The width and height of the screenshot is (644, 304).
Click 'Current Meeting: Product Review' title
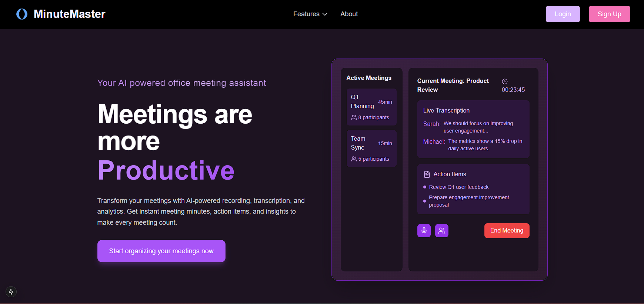tap(453, 86)
